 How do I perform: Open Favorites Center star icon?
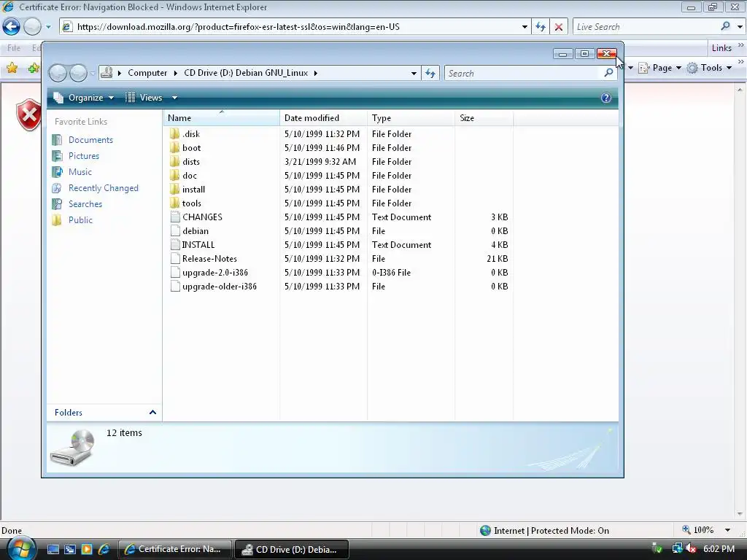pyautogui.click(x=12, y=68)
